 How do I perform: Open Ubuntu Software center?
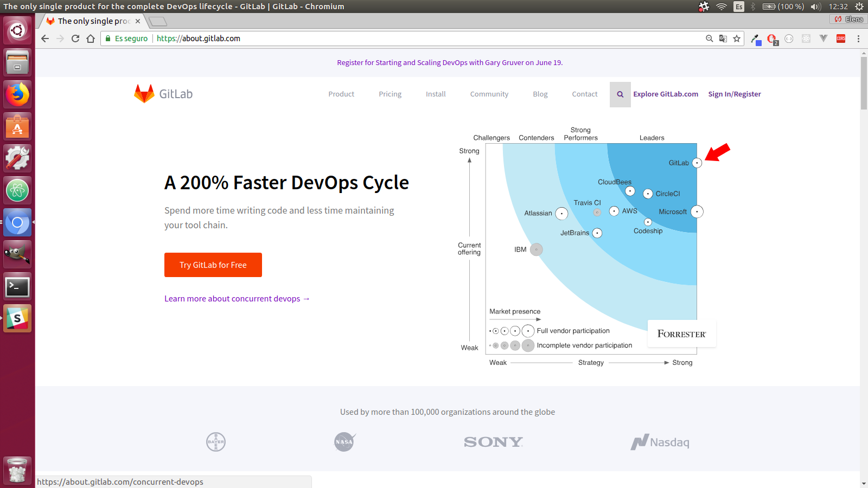tap(17, 126)
